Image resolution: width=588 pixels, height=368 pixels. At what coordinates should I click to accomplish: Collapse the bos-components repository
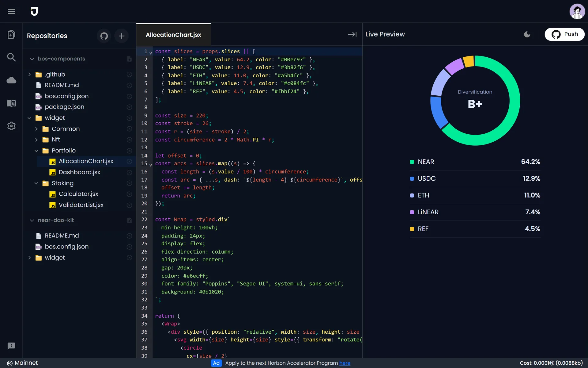tap(32, 59)
